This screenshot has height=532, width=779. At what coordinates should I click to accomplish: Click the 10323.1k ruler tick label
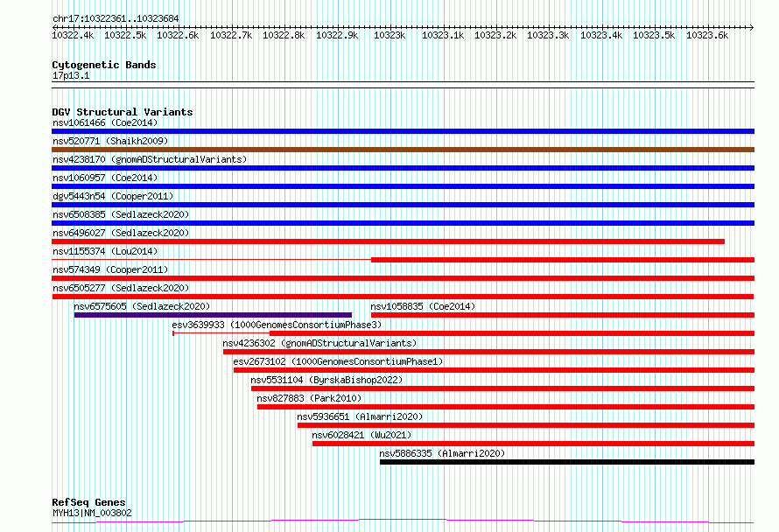click(443, 35)
